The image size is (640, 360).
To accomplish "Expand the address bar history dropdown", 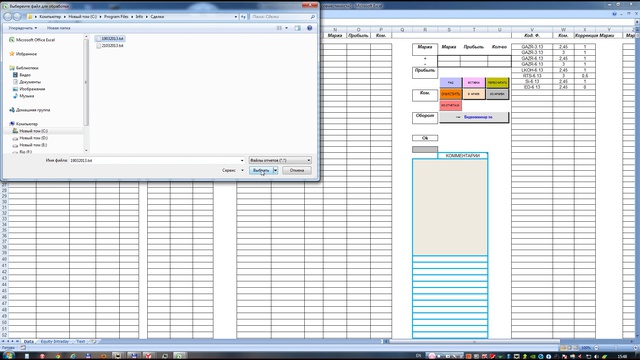I will [x=236, y=17].
